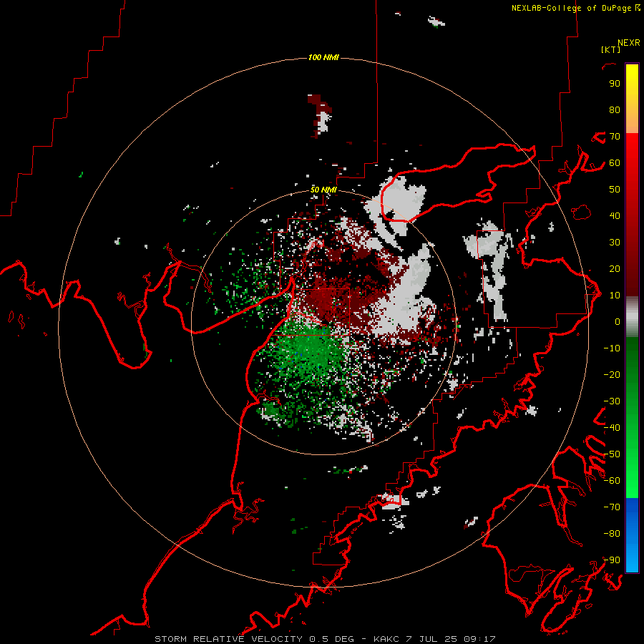Click the -20 value on the color scale
644x644 pixels.
pos(612,374)
